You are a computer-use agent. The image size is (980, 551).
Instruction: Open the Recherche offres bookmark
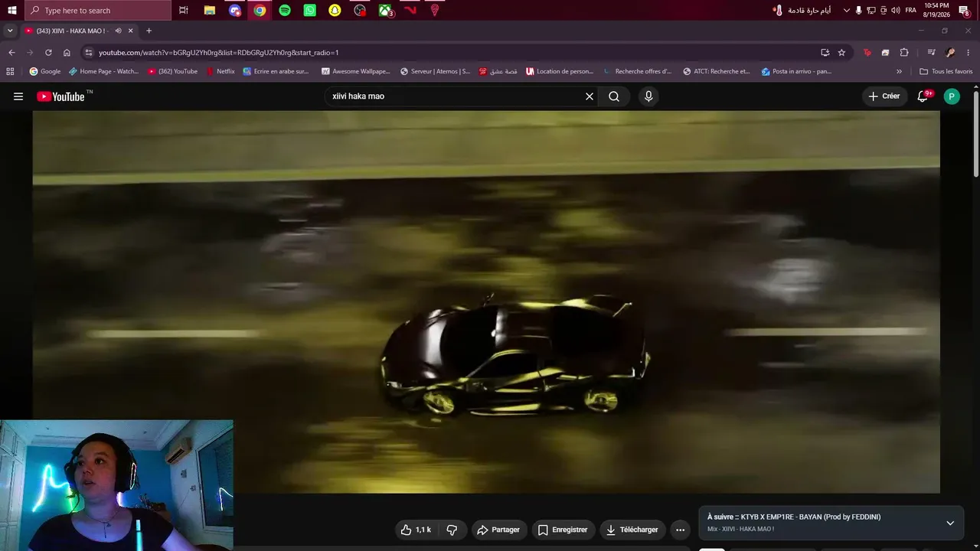tap(638, 71)
